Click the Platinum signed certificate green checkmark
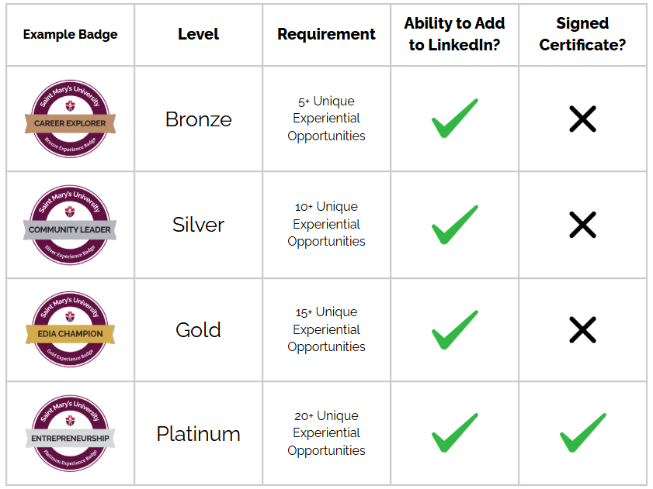The height and width of the screenshot is (489, 653). coord(582,434)
